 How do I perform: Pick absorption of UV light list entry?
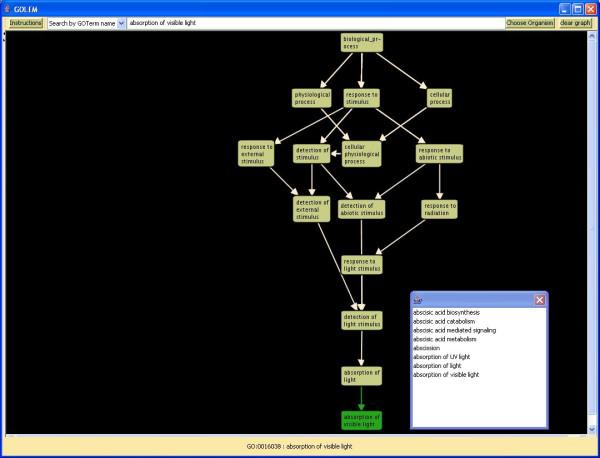[447, 357]
